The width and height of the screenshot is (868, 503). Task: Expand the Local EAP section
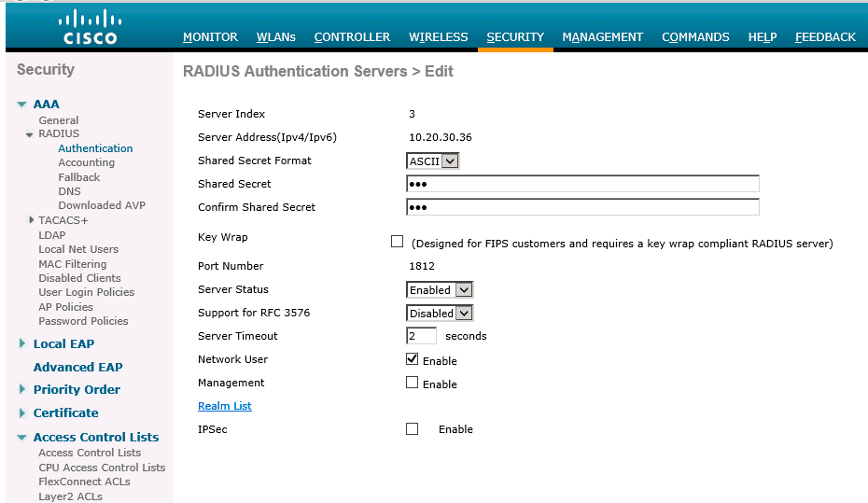pyautogui.click(x=22, y=344)
